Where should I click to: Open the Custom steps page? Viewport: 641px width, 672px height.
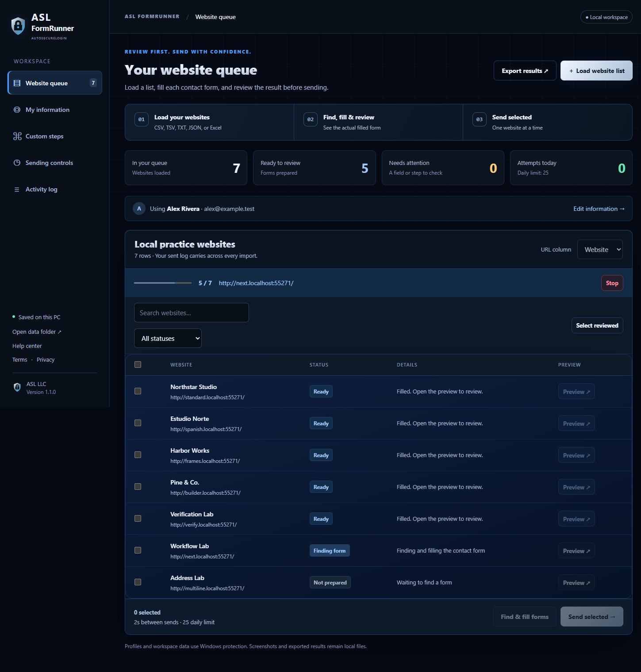tap(55, 136)
